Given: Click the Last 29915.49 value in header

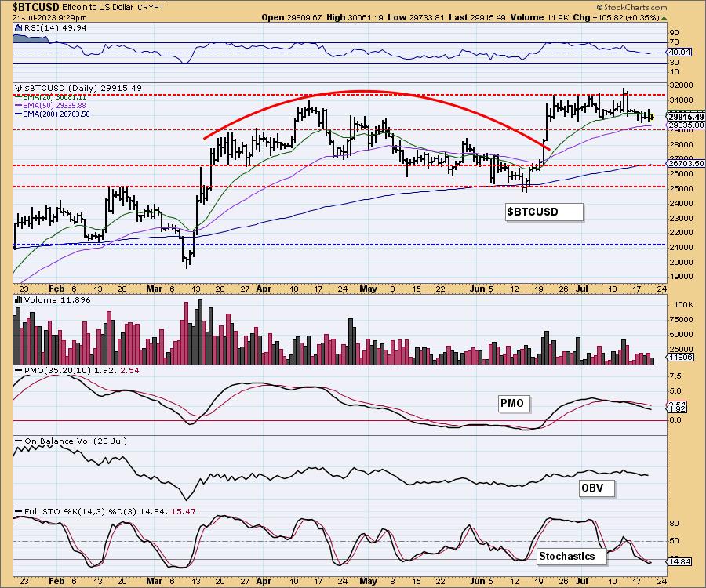Looking at the screenshot, I should 477,17.
